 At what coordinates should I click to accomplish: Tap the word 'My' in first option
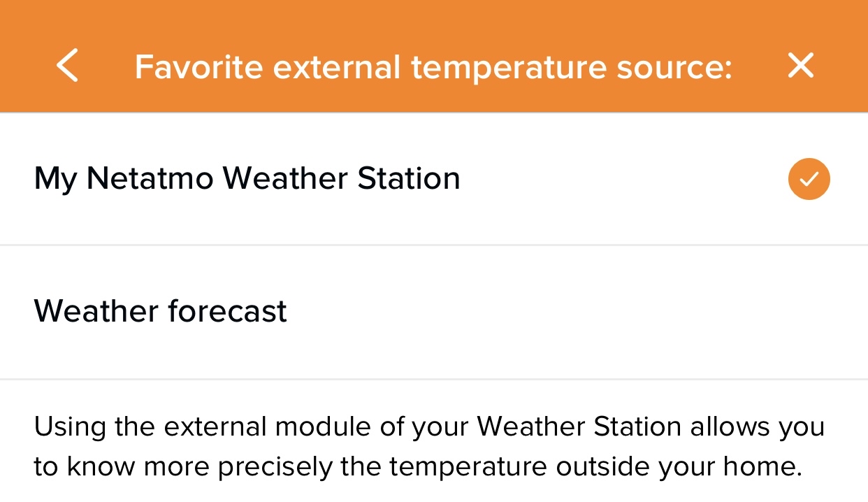click(55, 180)
